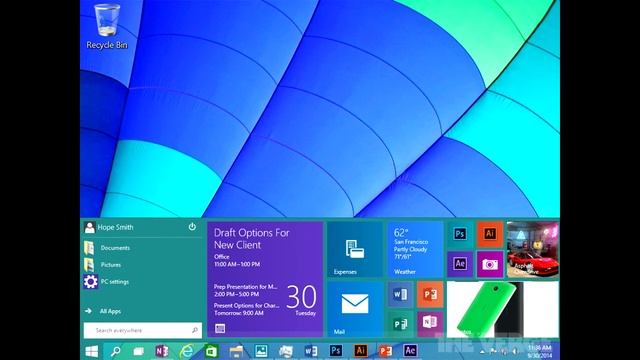Open the PowerPoint tile in Start
Viewport: 640px width, 360px height.
430,294
